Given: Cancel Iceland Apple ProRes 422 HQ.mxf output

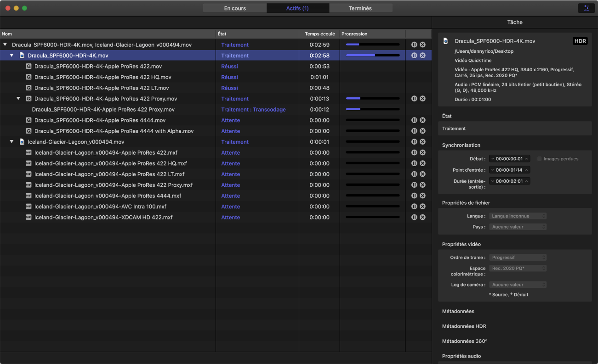Looking at the screenshot, I should click(x=422, y=163).
